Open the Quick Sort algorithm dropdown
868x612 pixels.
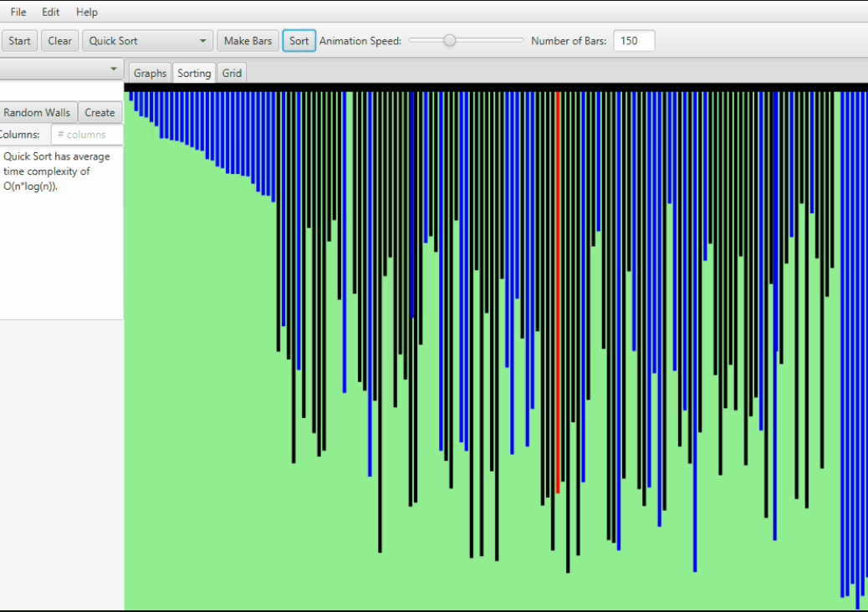click(x=147, y=41)
